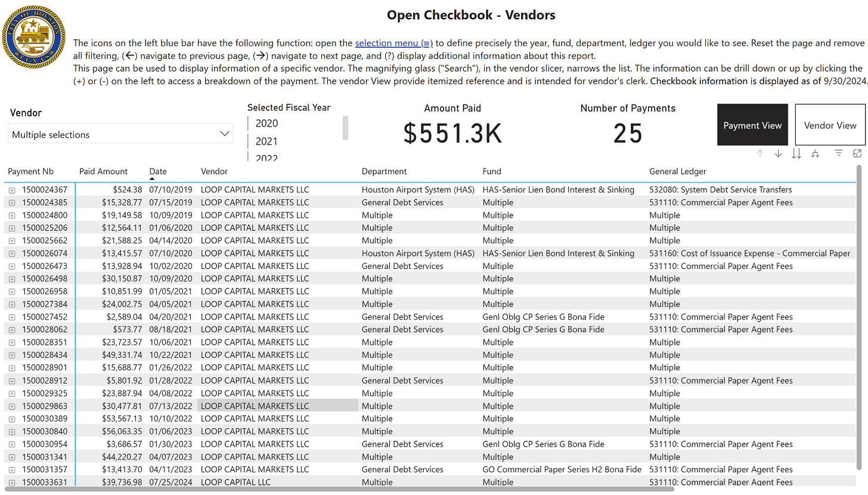Sort by Date column header
This screenshot has height=495, width=868.
pyautogui.click(x=158, y=171)
